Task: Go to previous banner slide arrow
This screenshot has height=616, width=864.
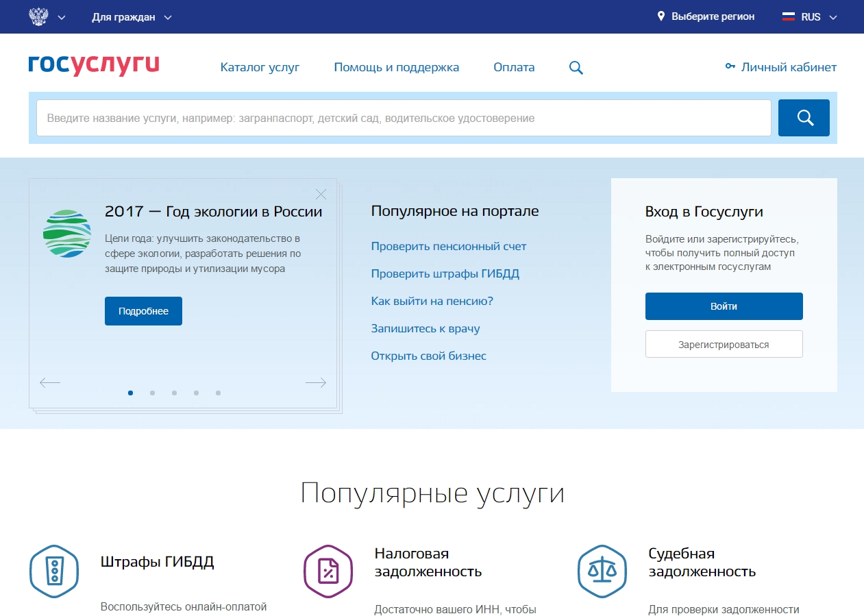Action: tap(50, 383)
